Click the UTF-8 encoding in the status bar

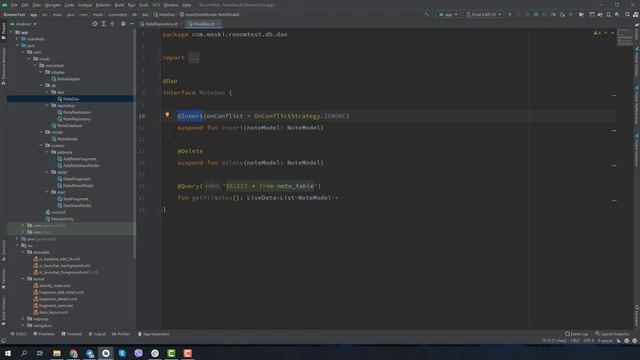point(589,340)
